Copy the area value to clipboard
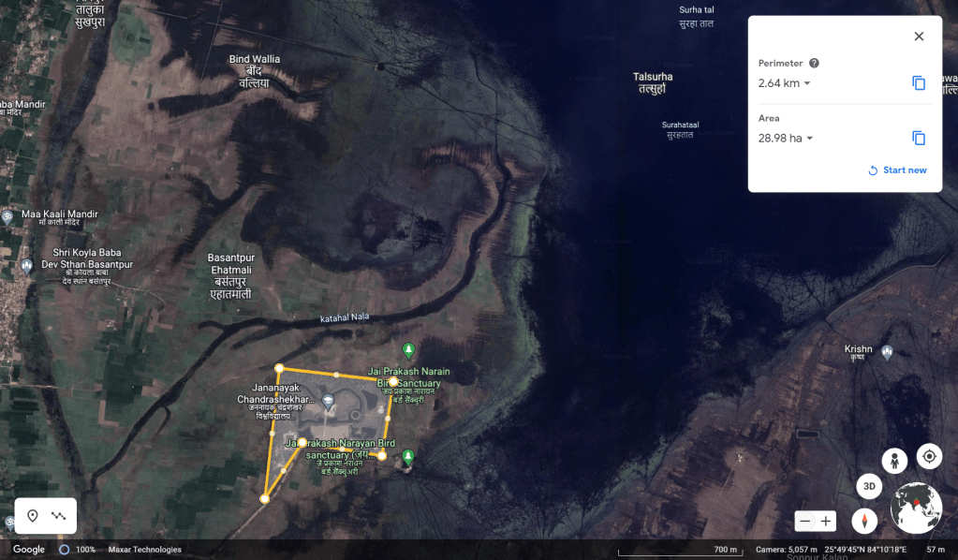 click(x=918, y=139)
